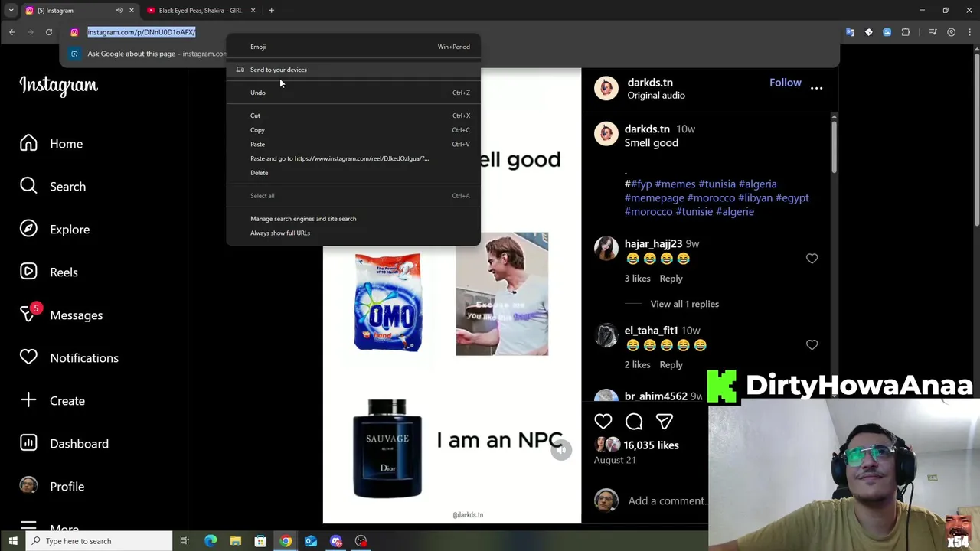Select Undo in context menu
The width and height of the screenshot is (980, 551).
354,93
